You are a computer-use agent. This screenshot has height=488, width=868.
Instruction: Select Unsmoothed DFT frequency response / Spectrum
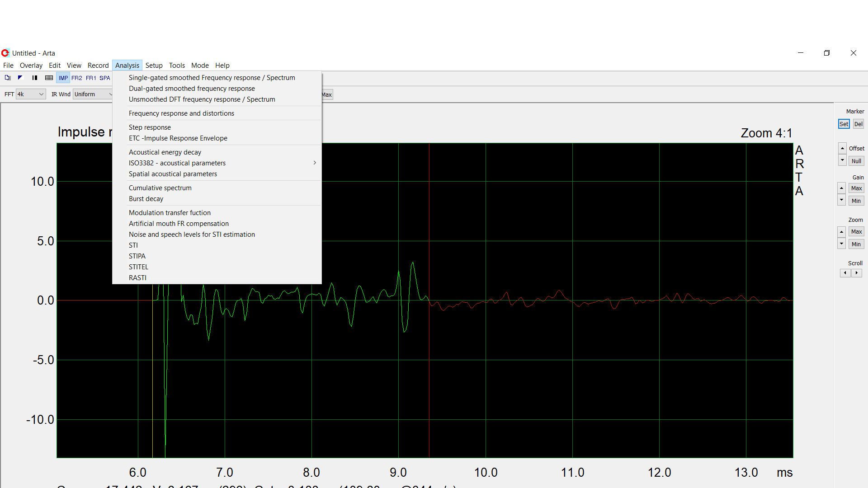[x=217, y=99]
